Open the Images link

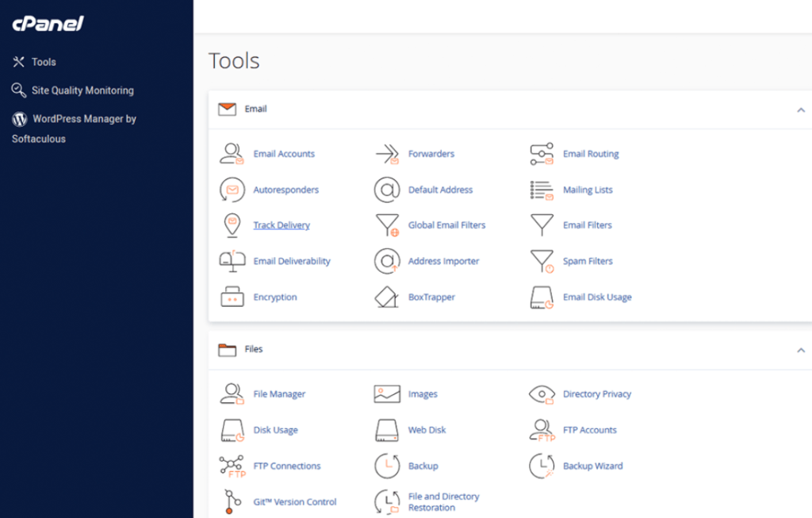click(x=423, y=394)
